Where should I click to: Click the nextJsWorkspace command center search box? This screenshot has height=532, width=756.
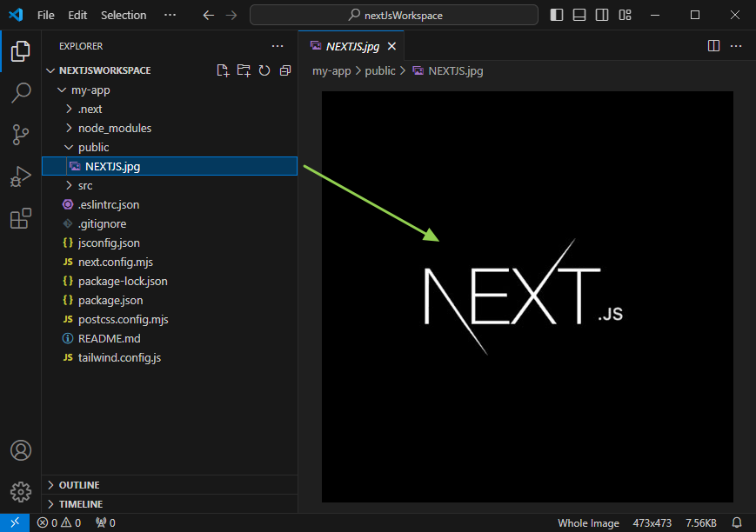click(x=394, y=15)
